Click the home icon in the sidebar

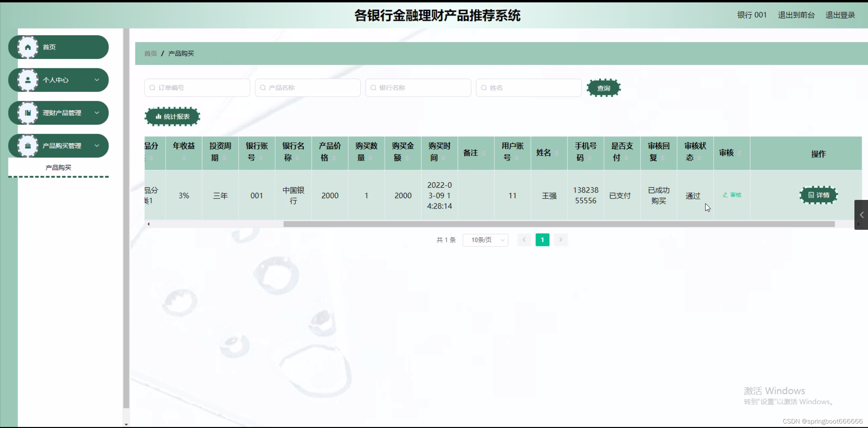28,47
